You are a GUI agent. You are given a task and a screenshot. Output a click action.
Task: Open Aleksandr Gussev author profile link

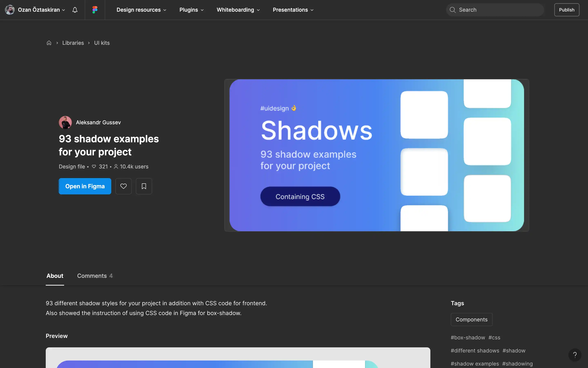pyautogui.click(x=98, y=122)
